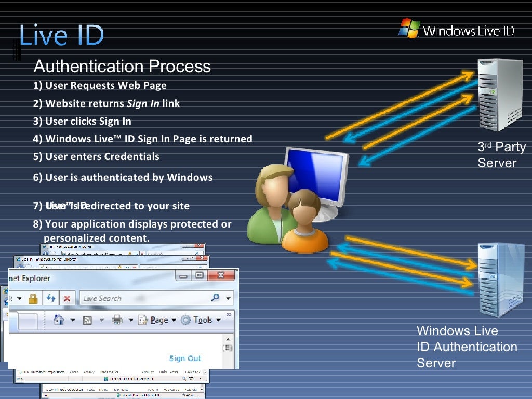
Task: Click '4) Windows Live ID Sign In Page' line
Action: click(x=142, y=139)
